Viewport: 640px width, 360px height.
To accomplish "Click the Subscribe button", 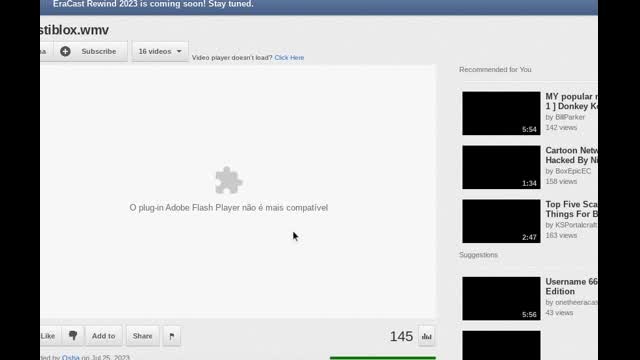I will (x=91, y=51).
